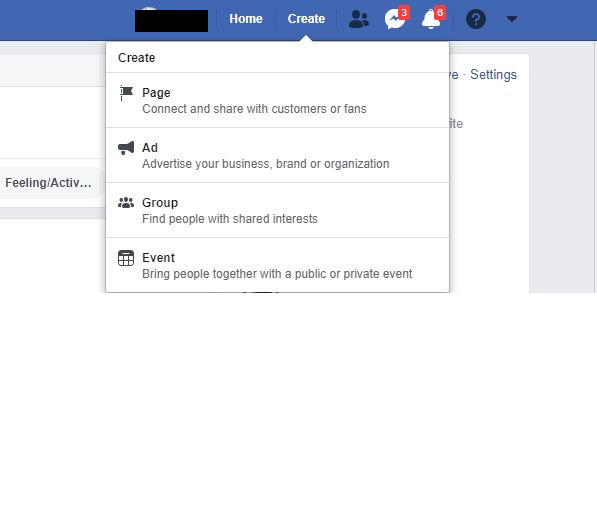Click the Ad megaphone icon
This screenshot has width=597, height=530.
(126, 148)
